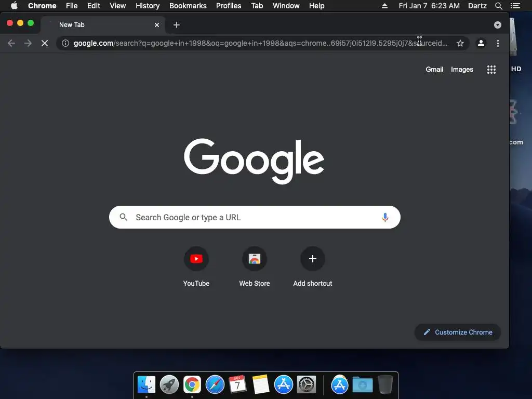Open the Chrome application menu

42,6
